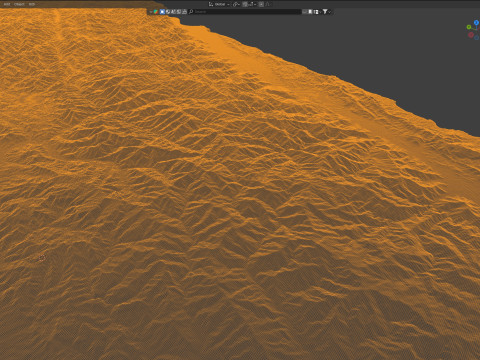
Task: Toggle snapping magnet icon
Action: tap(245, 4)
